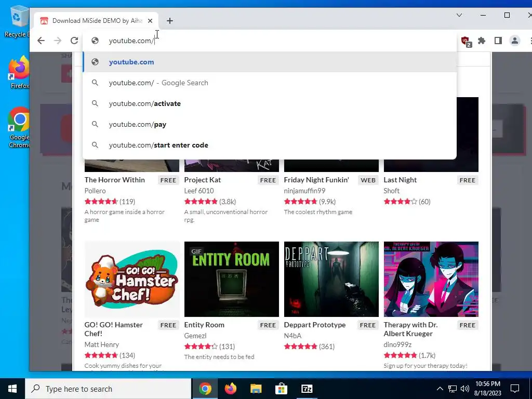Open the Entity Room title link
This screenshot has height=399, width=532.
pos(204,325)
